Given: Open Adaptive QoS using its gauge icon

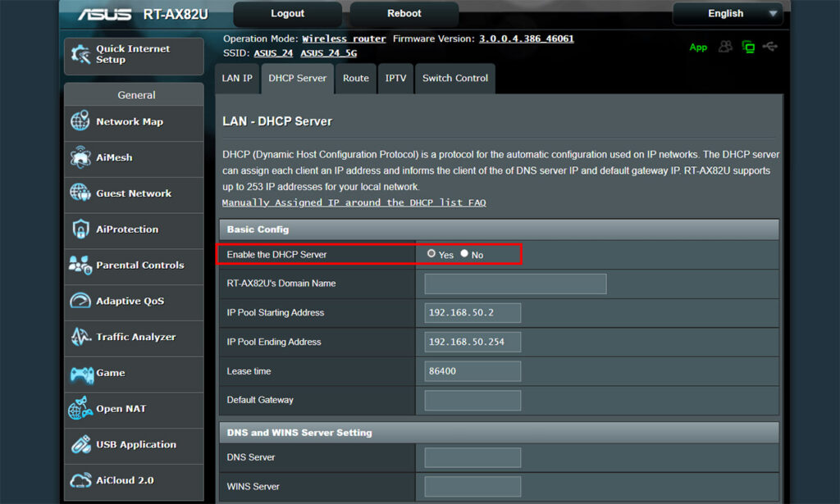Looking at the screenshot, I should click(x=80, y=301).
